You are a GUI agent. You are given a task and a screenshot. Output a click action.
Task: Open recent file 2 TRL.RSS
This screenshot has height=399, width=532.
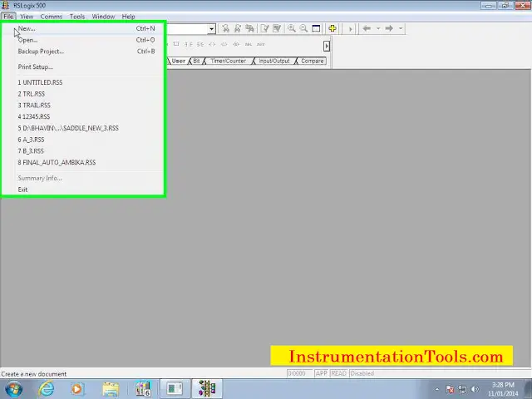[83, 94]
